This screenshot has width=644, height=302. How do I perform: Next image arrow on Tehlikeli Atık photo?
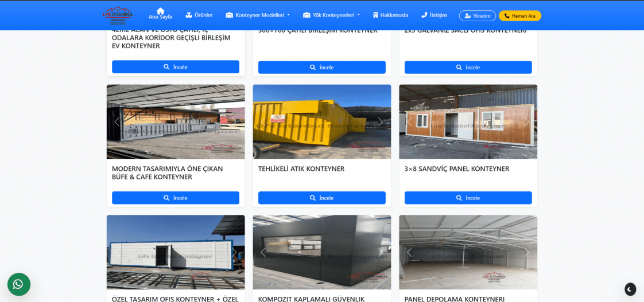point(381,122)
